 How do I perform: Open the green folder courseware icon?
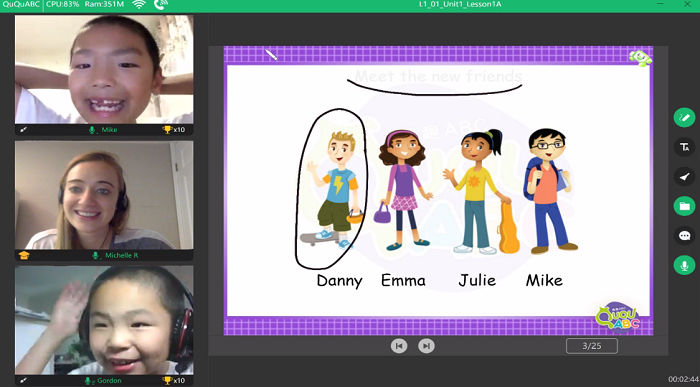[684, 206]
